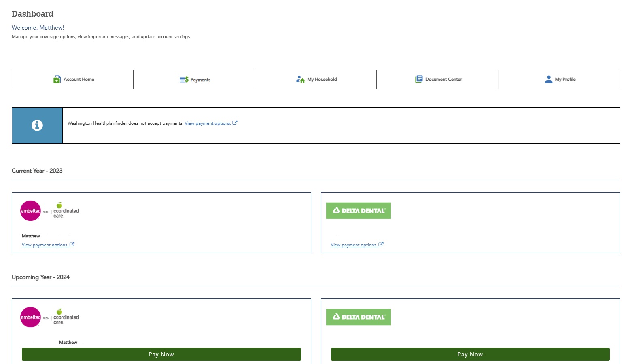Go to the Document Center tab
Screen dimensions: 643x364
pyautogui.click(x=437, y=79)
